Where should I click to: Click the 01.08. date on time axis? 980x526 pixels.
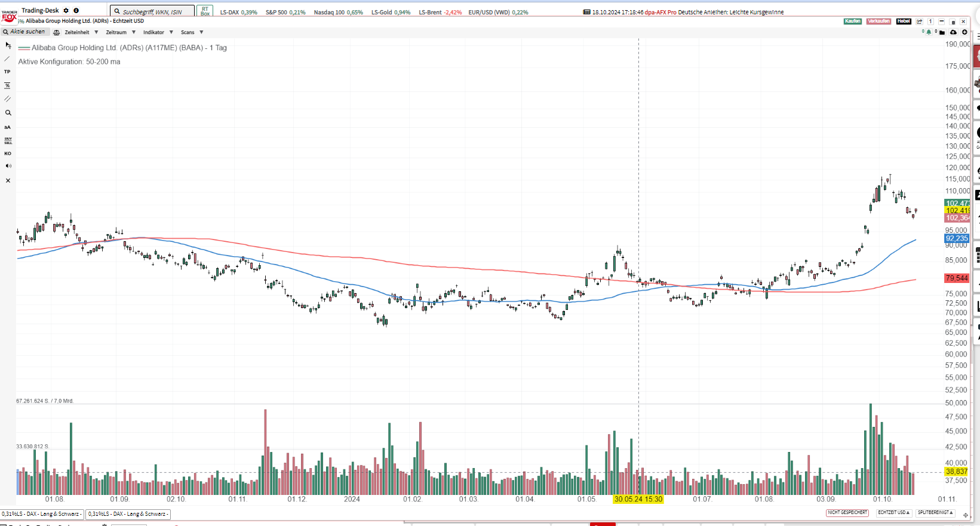pos(54,499)
